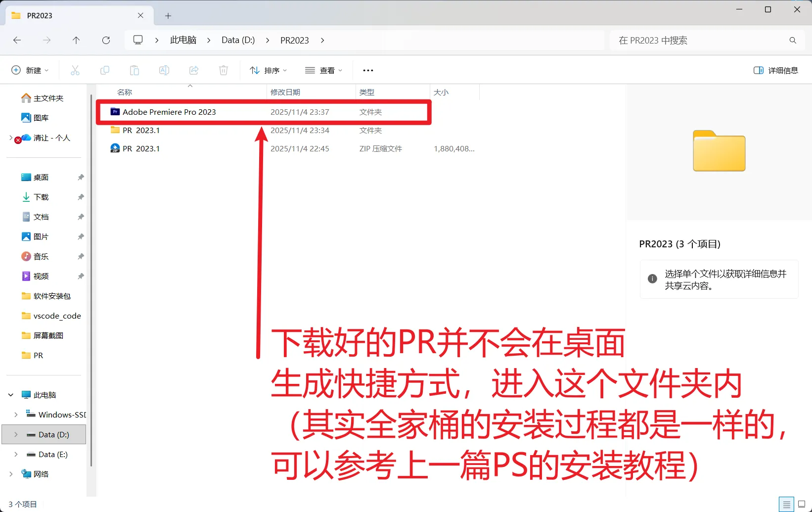Expand the chevron after 此电脑 in address bar
The height and width of the screenshot is (512, 812).
click(x=209, y=40)
